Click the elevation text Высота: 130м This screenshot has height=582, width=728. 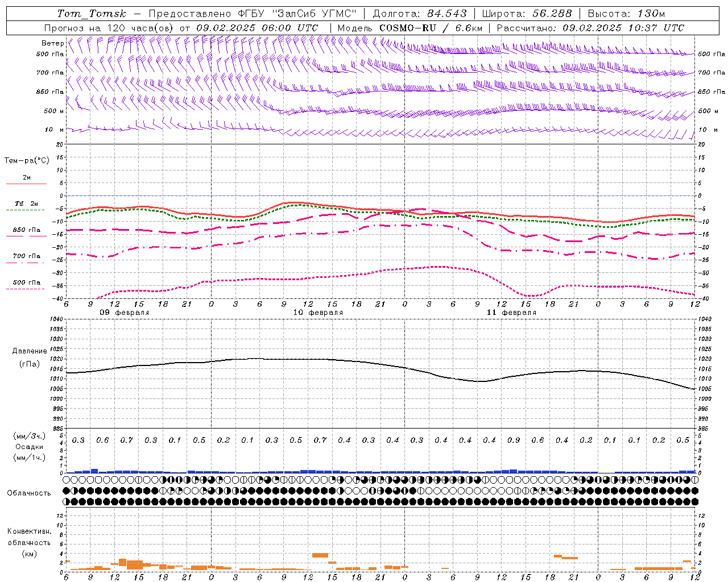626,14
